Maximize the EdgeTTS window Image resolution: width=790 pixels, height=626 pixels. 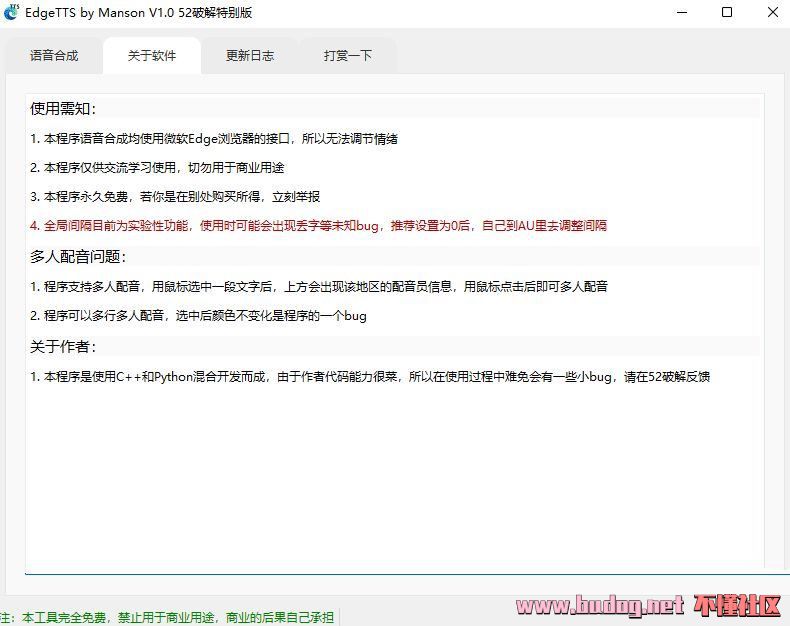click(727, 12)
